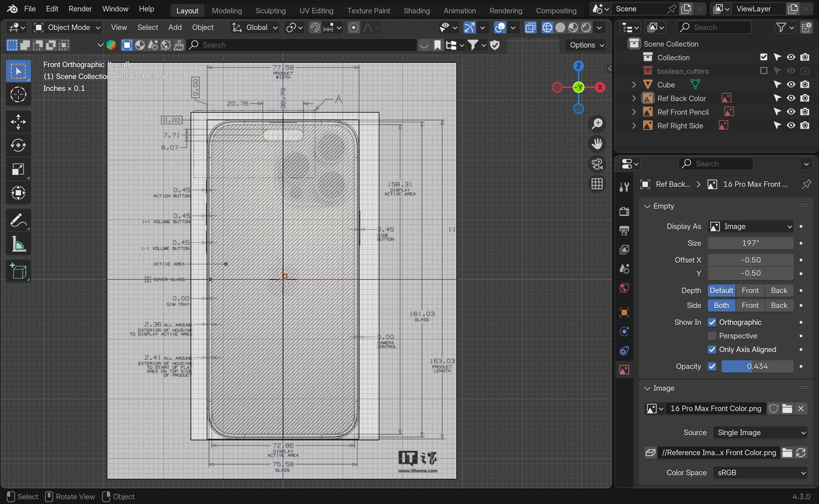
Task: Expand Ref Right Side in outliner
Action: (x=634, y=126)
